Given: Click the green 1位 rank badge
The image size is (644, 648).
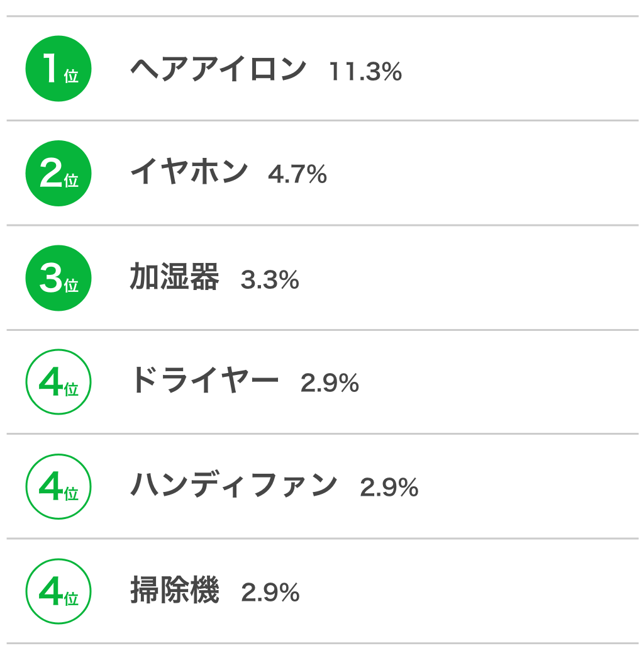Looking at the screenshot, I should [58, 69].
